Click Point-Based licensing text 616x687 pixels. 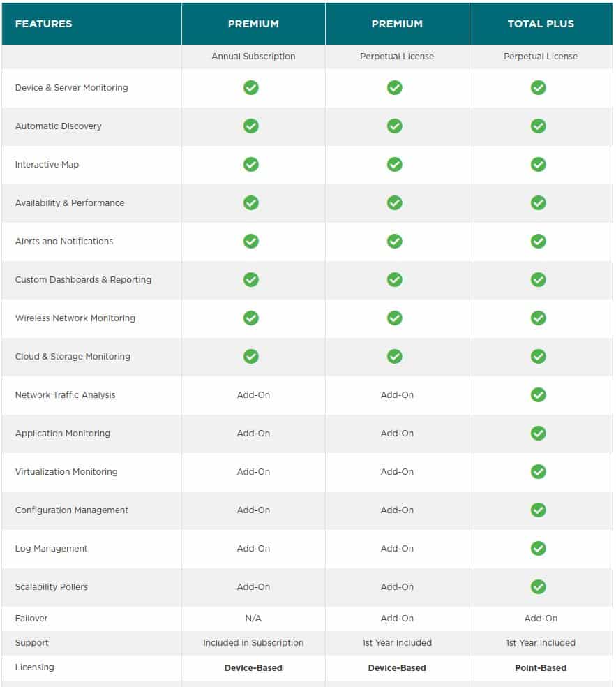pos(541,667)
